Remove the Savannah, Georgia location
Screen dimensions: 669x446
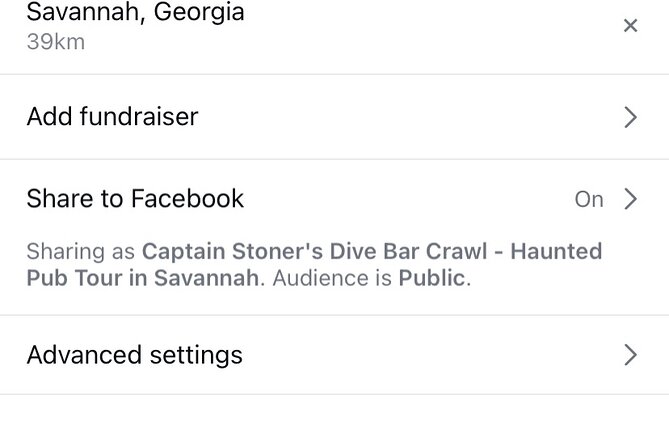[x=630, y=26]
